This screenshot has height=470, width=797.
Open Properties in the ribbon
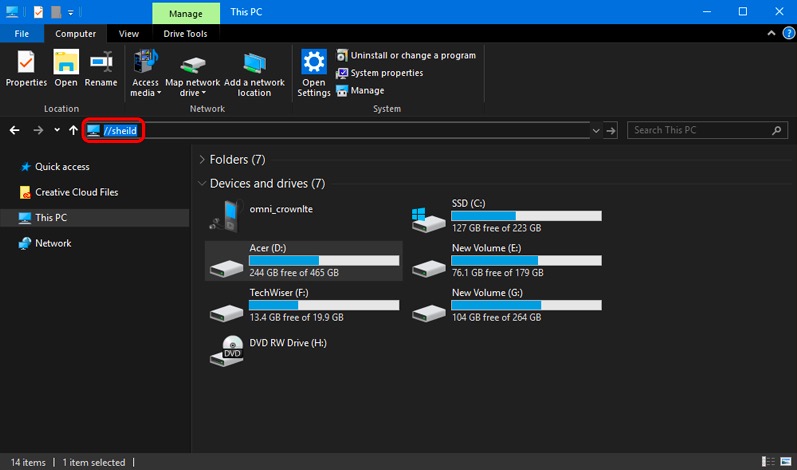26,69
